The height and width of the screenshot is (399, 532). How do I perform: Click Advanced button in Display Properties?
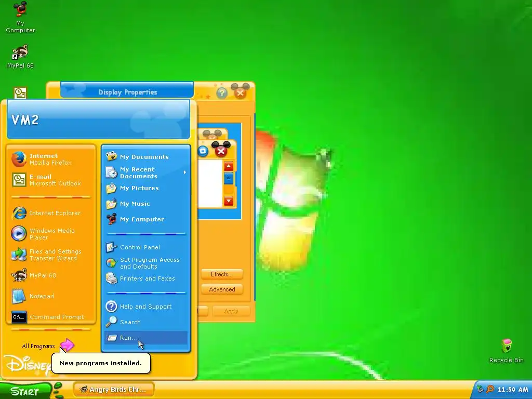(x=222, y=289)
